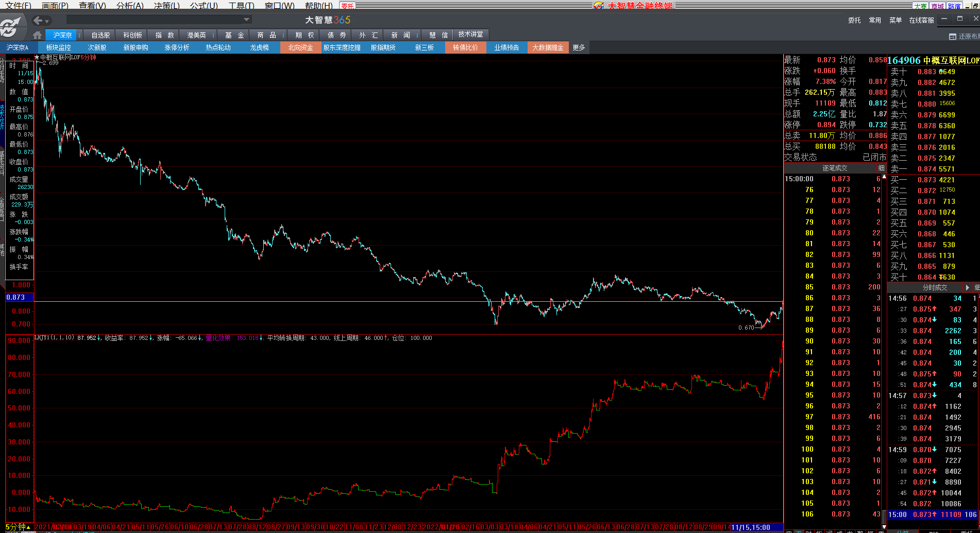Click the 在线客服 link
This screenshot has width=980, height=533.
(x=921, y=20)
